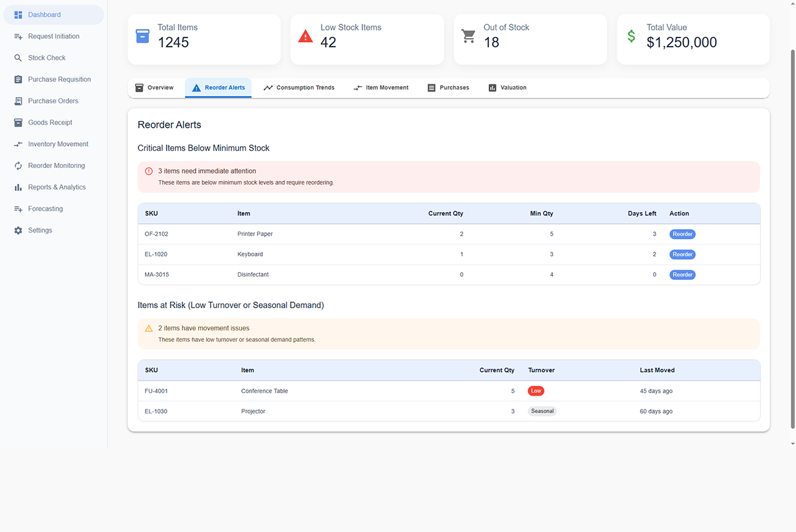The height and width of the screenshot is (532, 796).
Task: Show the Valuation tab
Action: click(x=507, y=88)
